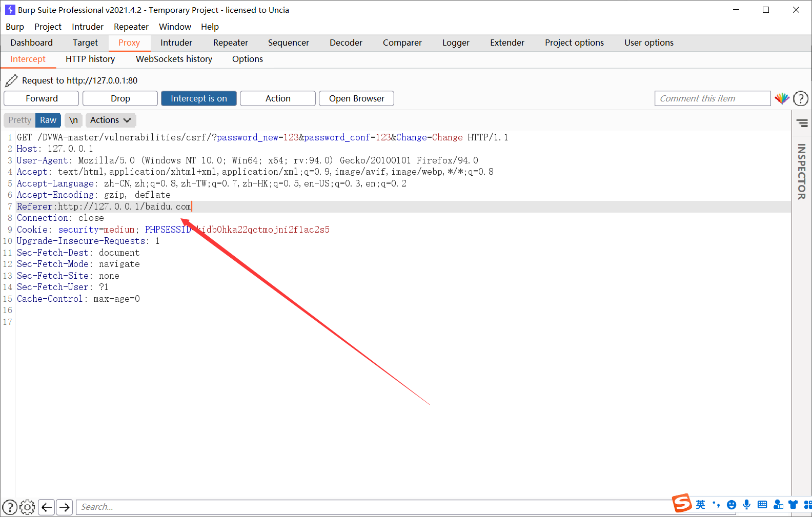
Task: Open the Project menu
Action: (x=48, y=27)
